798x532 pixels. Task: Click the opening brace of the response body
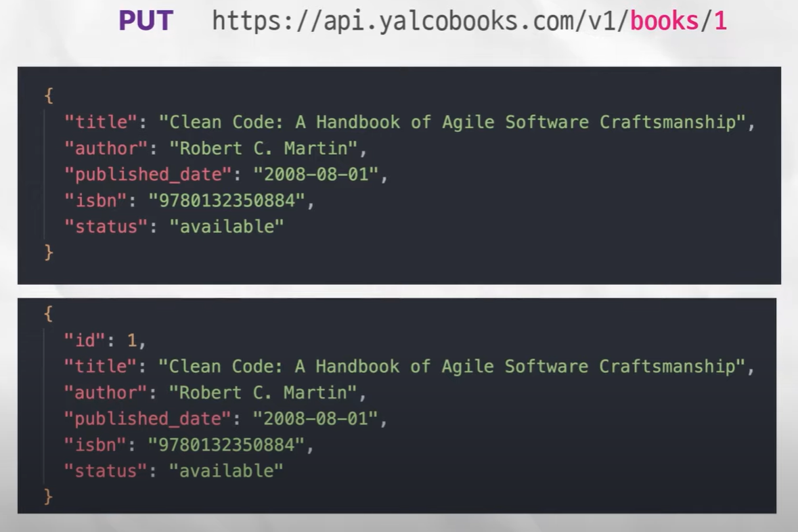(48, 313)
